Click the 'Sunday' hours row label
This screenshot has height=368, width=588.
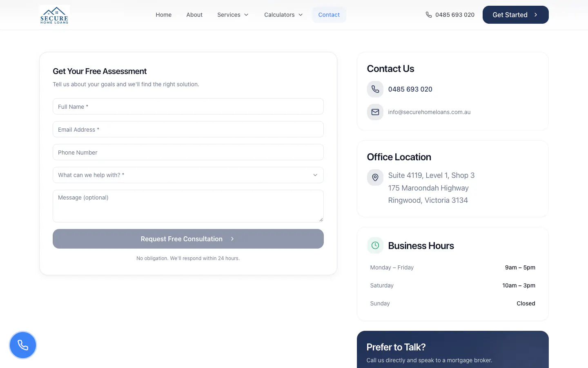[380, 303]
